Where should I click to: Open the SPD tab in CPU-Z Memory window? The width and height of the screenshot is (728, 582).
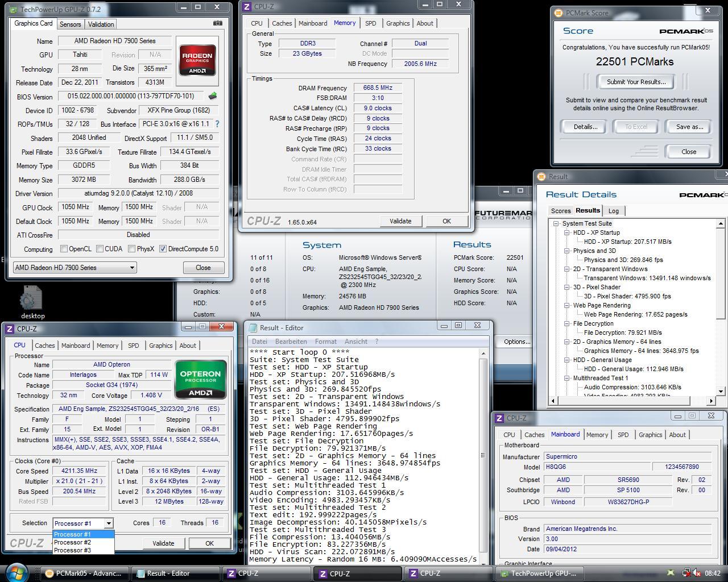coord(371,23)
